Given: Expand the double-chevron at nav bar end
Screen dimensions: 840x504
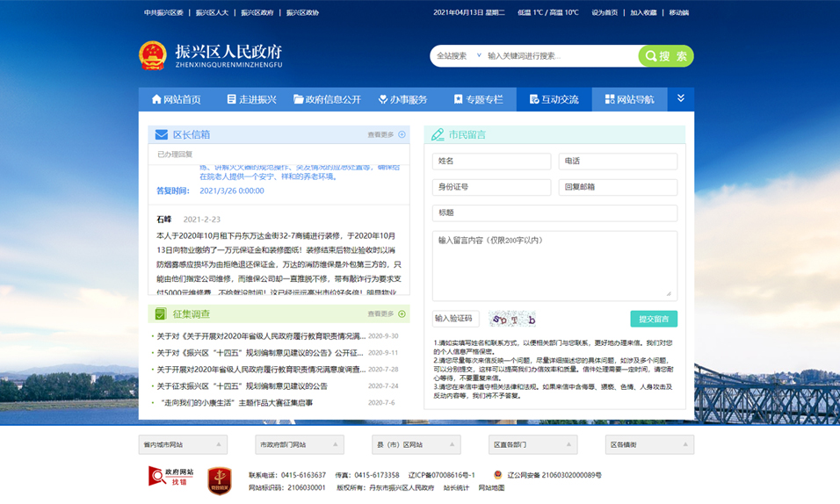Looking at the screenshot, I should pyautogui.click(x=680, y=99).
